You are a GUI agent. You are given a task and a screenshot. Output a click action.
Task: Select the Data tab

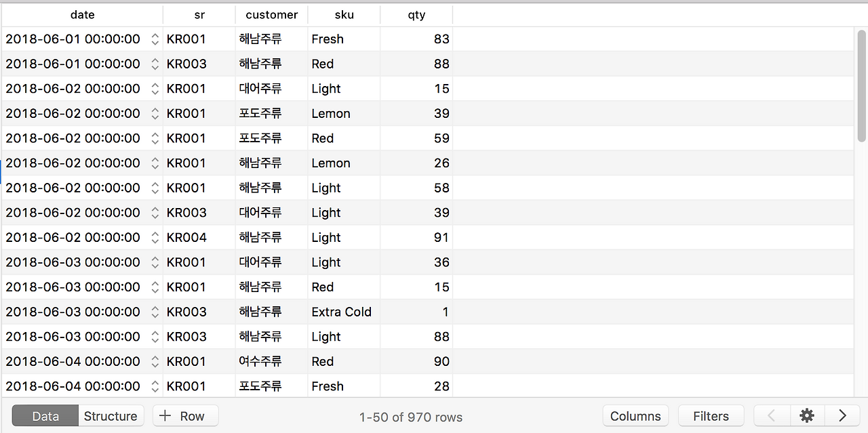click(x=44, y=415)
